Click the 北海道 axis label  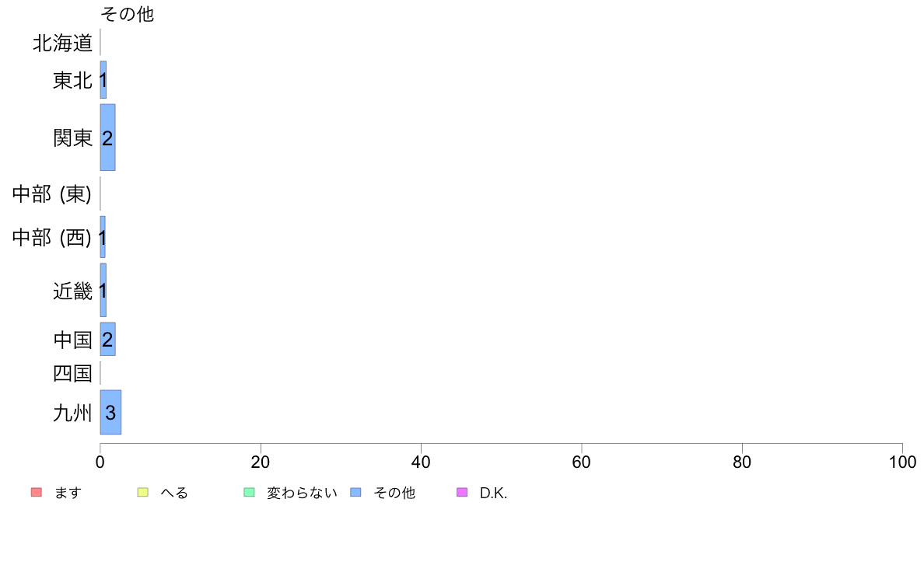coord(62,43)
